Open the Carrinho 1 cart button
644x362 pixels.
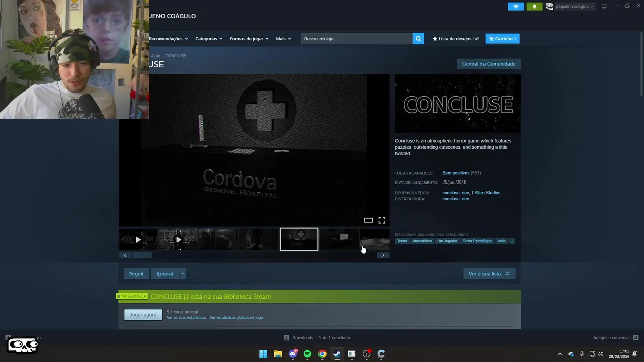point(502,39)
